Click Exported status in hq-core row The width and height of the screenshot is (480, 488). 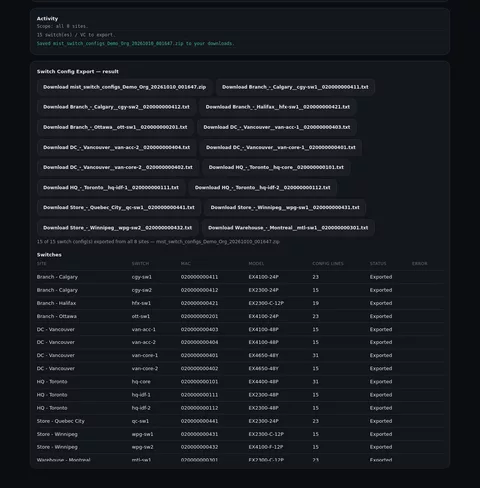381,382
